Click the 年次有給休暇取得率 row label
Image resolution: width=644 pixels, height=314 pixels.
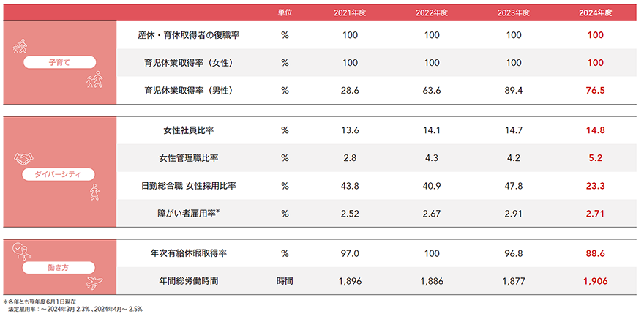(x=189, y=253)
